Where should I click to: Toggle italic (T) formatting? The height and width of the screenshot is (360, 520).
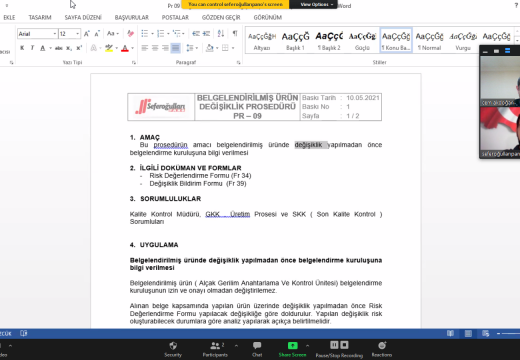pyautogui.click(x=32, y=48)
